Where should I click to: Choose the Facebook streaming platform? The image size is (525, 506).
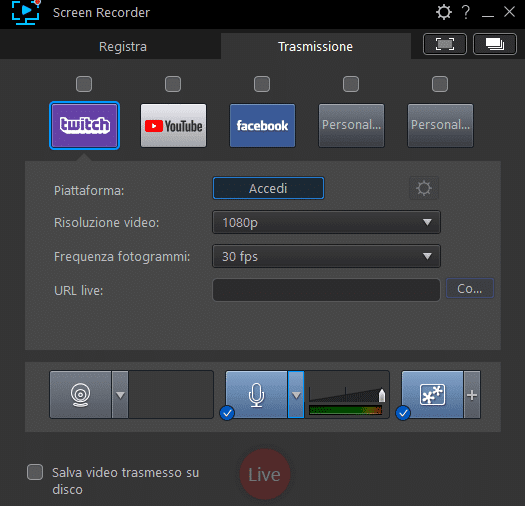[262, 126]
